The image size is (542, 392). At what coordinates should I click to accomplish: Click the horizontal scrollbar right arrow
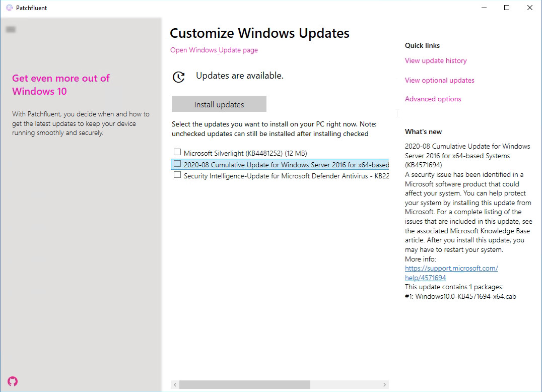[384, 385]
